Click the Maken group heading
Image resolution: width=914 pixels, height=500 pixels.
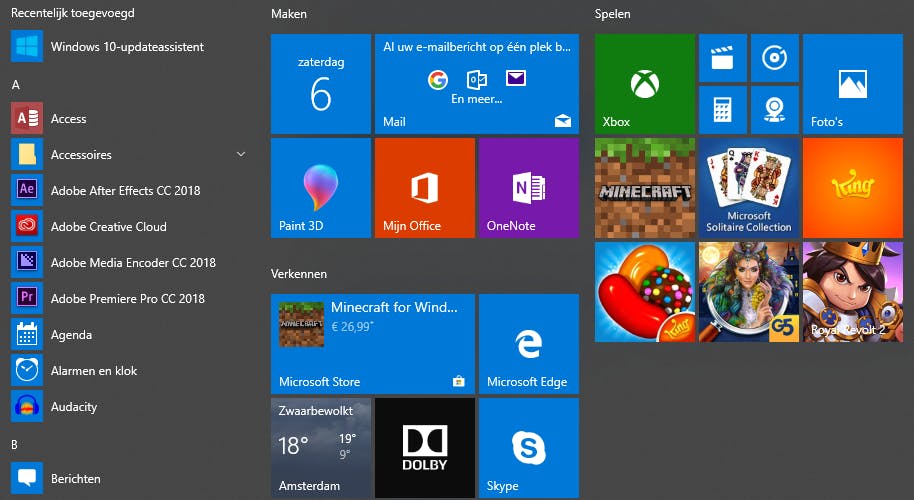pos(289,14)
